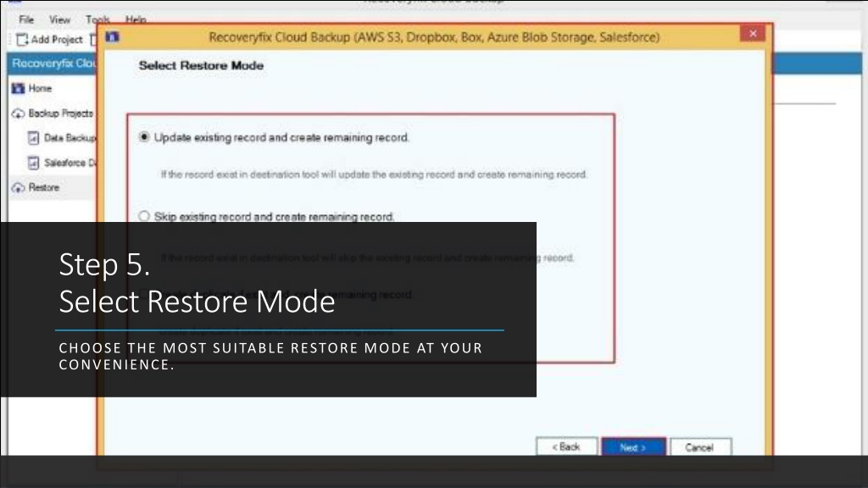Open the Help menu
The width and height of the screenshot is (868, 488).
(x=136, y=19)
